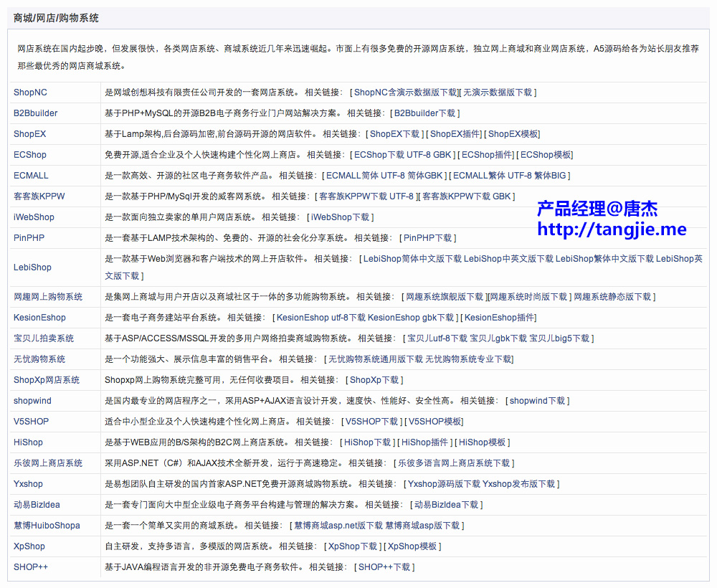Open the iWebShop name link
Viewport: 717px width, 588px height.
(34, 217)
